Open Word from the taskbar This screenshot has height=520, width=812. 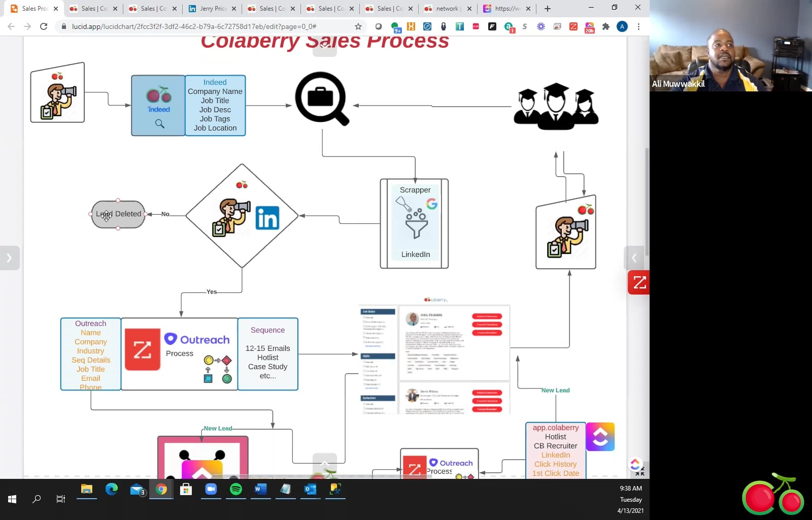pos(260,490)
